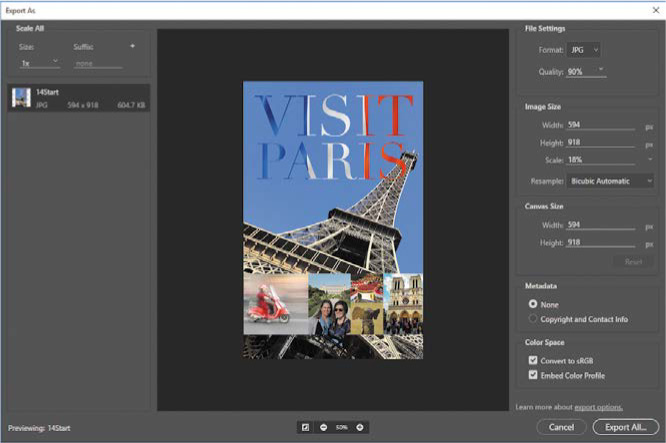Screen dimensions: 666x443
Task: Click the fit-to-screen preview icon
Action: tap(305, 427)
